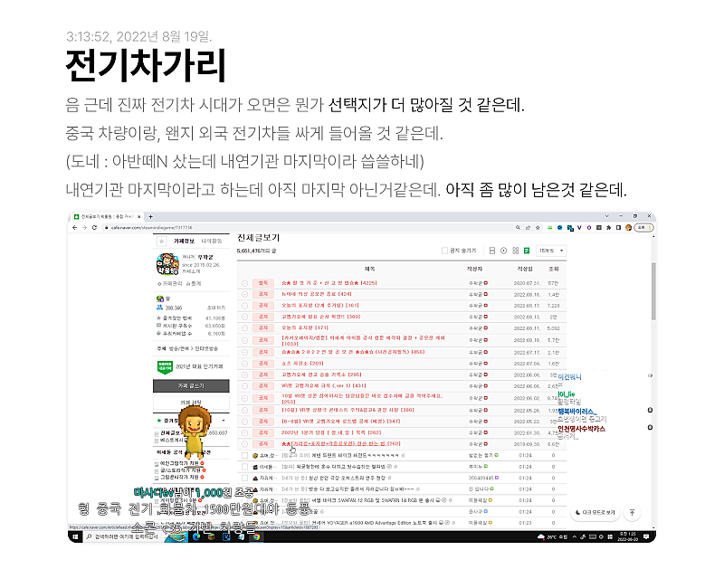Tick the checkbox on the 356489445 author's post

point(244,479)
